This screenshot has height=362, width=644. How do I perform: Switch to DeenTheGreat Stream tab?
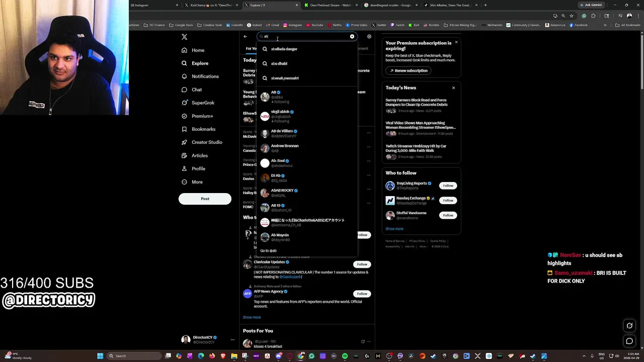pyautogui.click(x=331, y=5)
